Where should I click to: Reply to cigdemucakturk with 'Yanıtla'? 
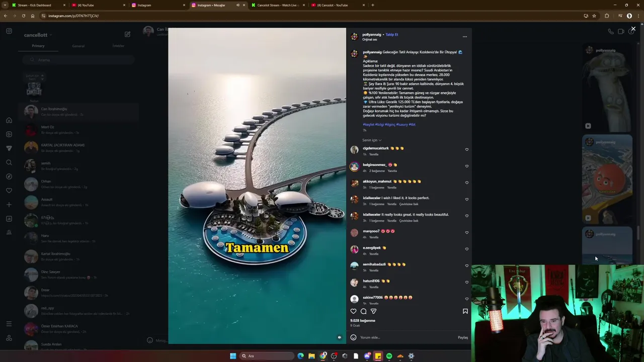coord(374,154)
